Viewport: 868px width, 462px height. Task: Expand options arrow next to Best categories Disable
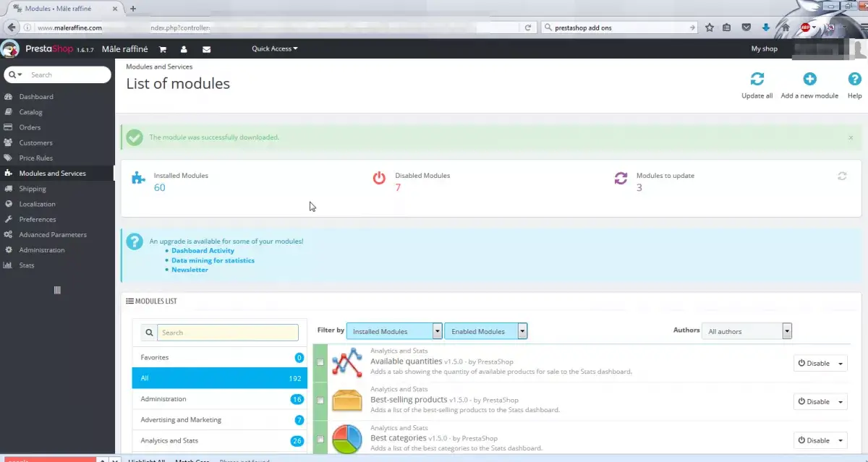841,440
